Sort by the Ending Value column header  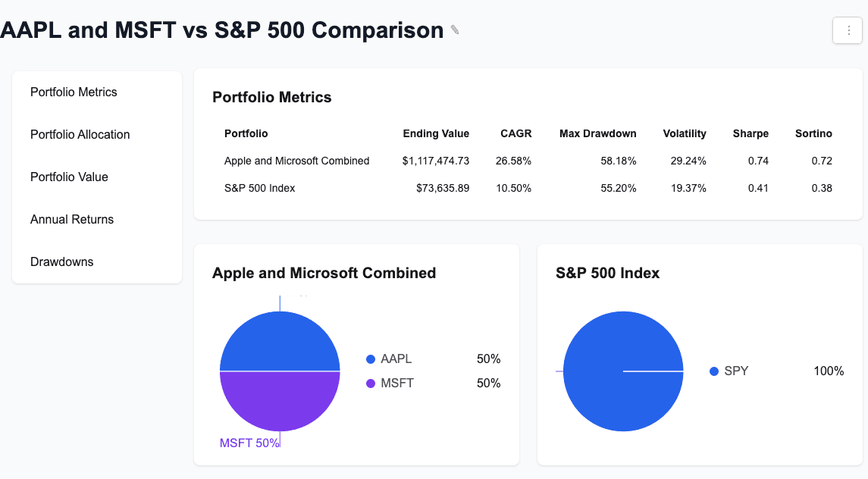pyautogui.click(x=436, y=133)
